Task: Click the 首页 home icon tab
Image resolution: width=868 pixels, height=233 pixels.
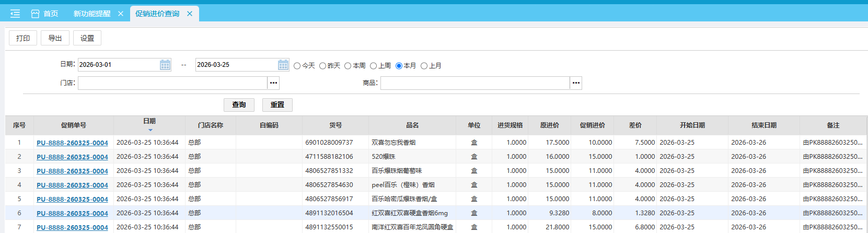Action: (x=45, y=14)
